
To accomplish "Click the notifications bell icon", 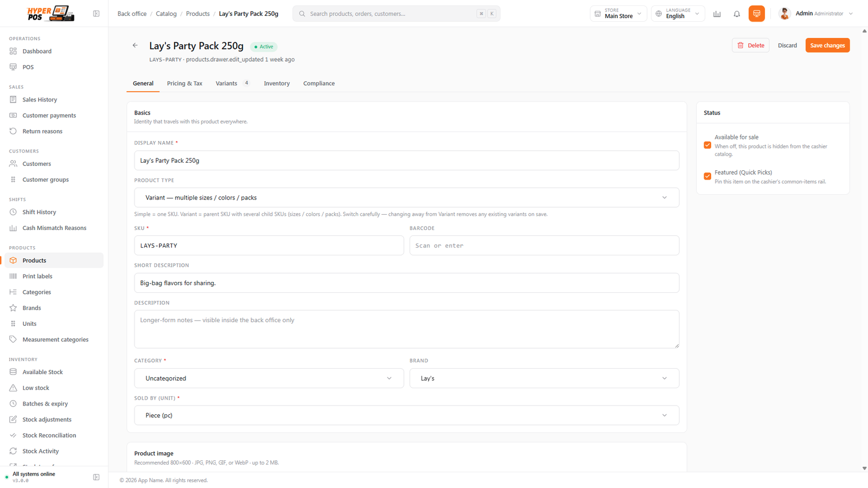I will [737, 14].
